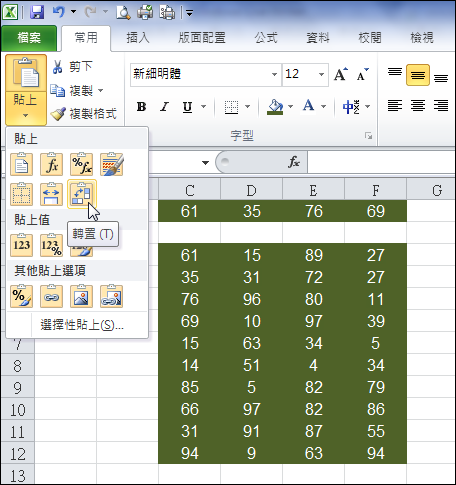
Task: Toggle Bold formatting
Action: [141, 107]
